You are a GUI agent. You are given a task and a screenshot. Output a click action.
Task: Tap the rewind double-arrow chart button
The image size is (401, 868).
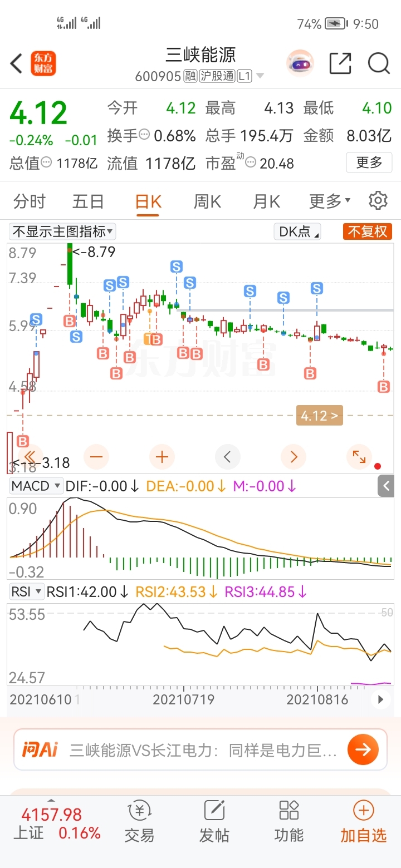(31, 457)
